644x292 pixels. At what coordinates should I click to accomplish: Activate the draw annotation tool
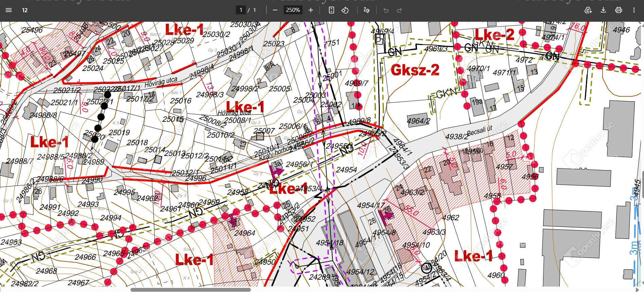coord(366,10)
